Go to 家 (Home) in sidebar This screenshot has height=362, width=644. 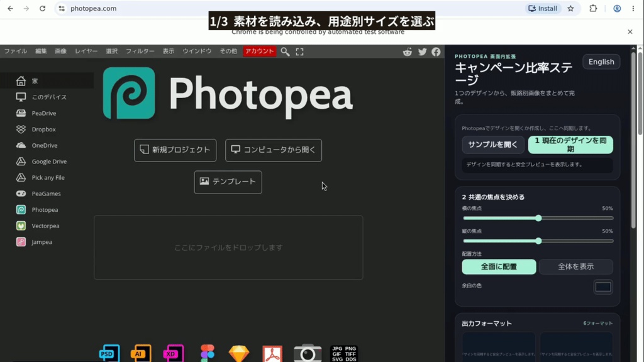(47, 81)
